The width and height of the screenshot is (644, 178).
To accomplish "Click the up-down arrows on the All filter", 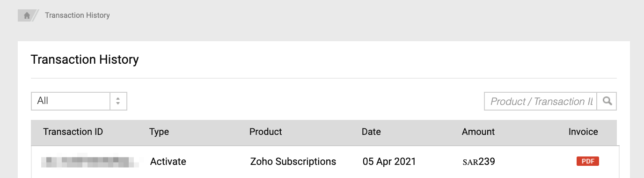I will coord(118,101).
